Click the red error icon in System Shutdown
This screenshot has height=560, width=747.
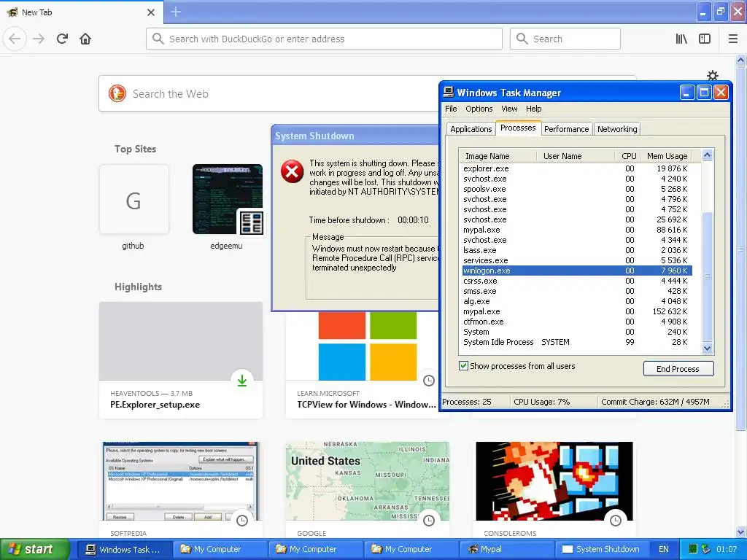[x=292, y=171]
